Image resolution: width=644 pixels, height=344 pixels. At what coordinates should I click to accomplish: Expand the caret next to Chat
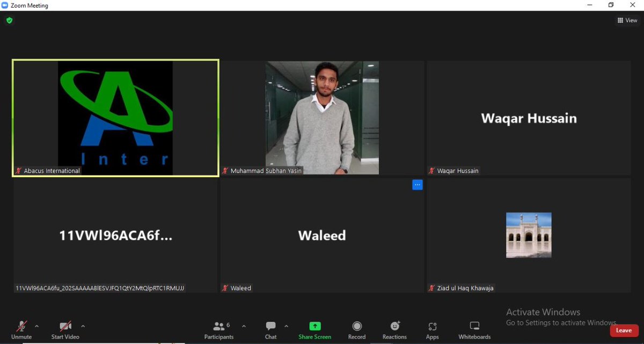(286, 326)
